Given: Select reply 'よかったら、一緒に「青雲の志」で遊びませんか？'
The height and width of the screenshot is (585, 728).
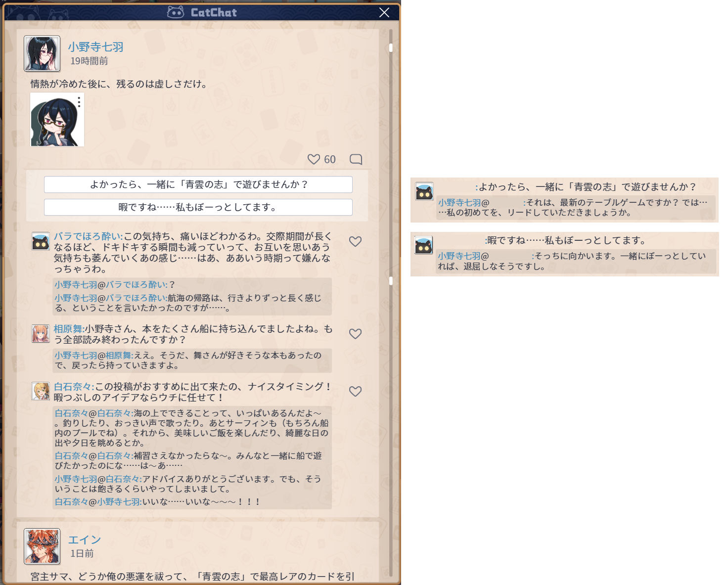Looking at the screenshot, I should tap(198, 184).
